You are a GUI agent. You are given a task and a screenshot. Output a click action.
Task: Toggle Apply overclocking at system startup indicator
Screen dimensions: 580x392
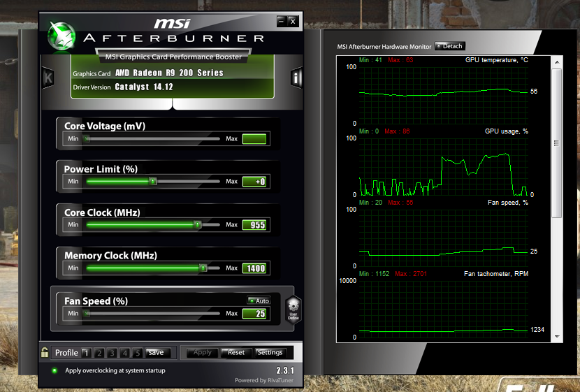click(x=55, y=370)
